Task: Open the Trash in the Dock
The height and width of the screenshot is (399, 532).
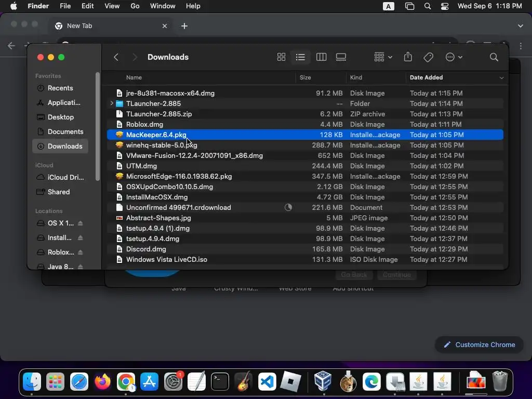Action: tap(500, 381)
